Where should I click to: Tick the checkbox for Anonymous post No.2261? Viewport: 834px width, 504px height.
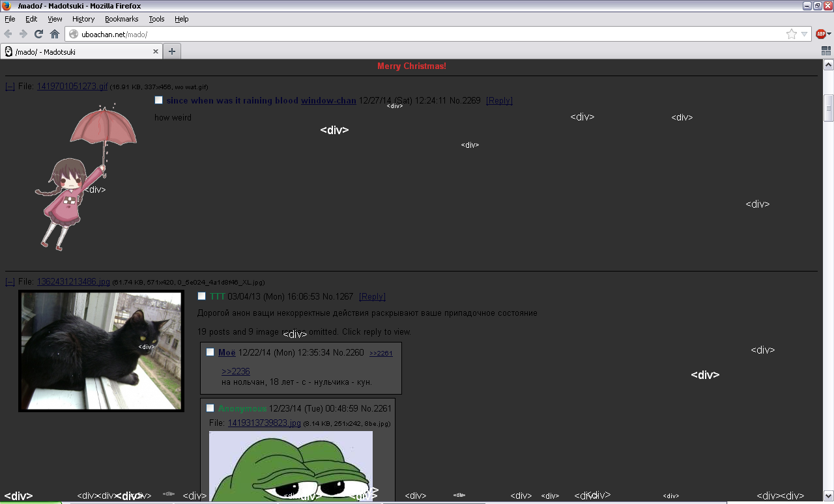coord(210,408)
